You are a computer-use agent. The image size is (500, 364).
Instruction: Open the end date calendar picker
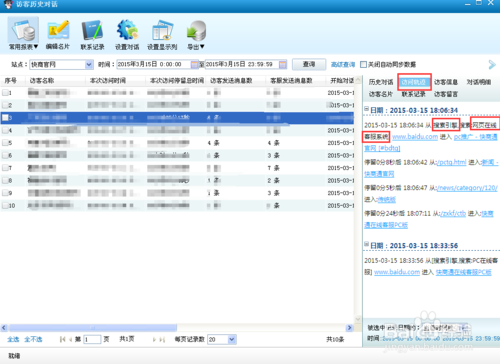[283, 64]
